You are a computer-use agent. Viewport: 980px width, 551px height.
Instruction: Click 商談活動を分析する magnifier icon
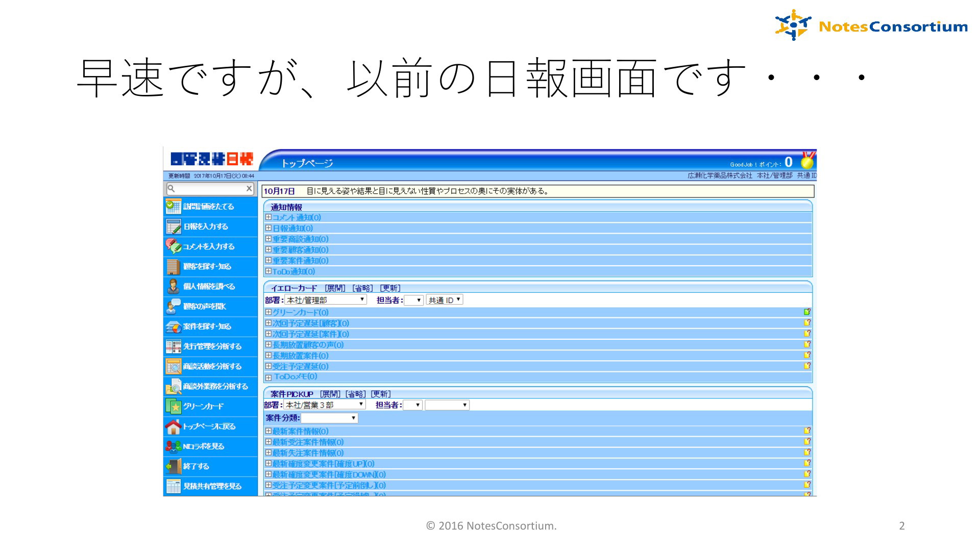pos(173,366)
